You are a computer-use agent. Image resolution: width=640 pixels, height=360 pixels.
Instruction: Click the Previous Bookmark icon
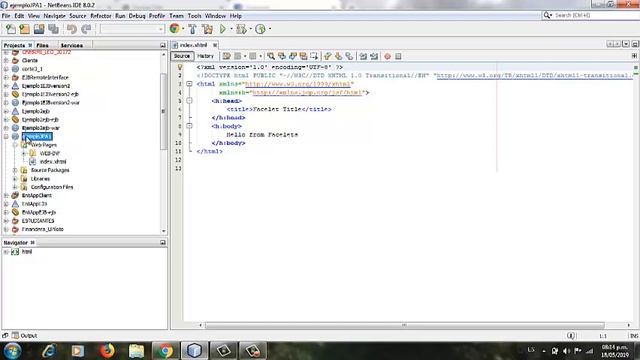tap(327, 56)
